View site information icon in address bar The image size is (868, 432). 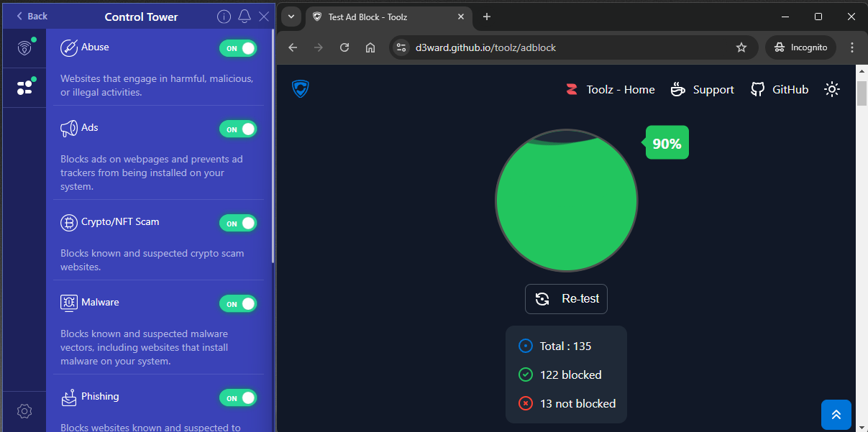coord(401,47)
